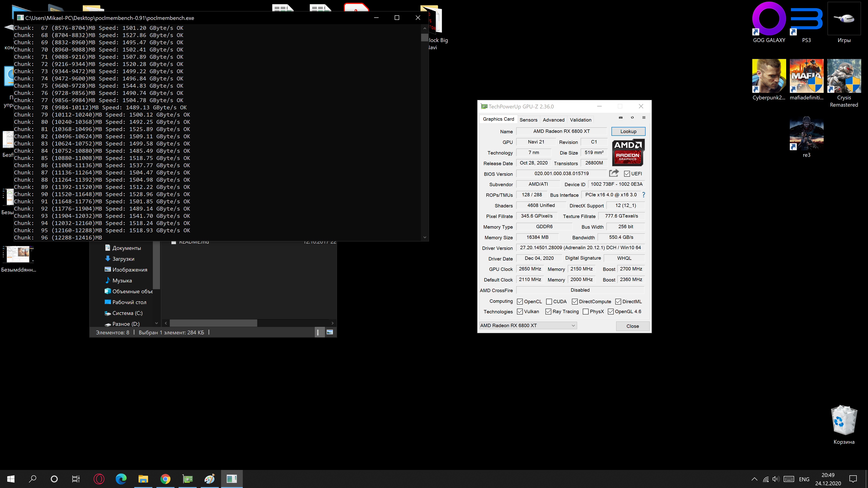The width and height of the screenshot is (868, 488).
Task: Open the GPU-Z hamburger menu
Action: coord(644,117)
